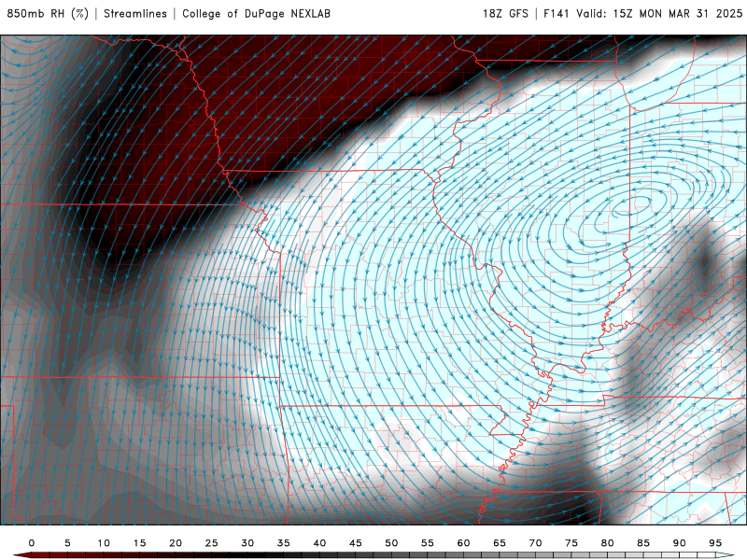Click the "50" label on the color scale

click(x=391, y=543)
